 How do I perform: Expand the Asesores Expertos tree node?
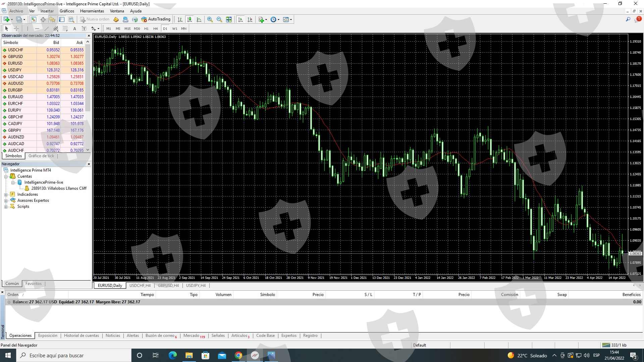6,200
